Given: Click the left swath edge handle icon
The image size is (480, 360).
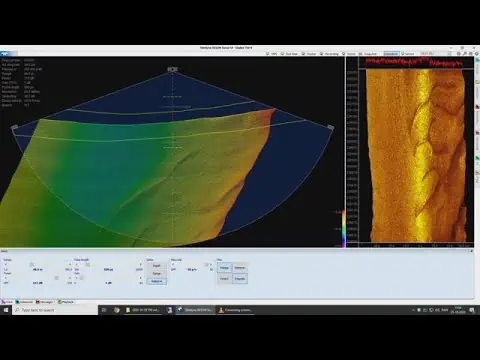Looking at the screenshot, I should (14, 127).
